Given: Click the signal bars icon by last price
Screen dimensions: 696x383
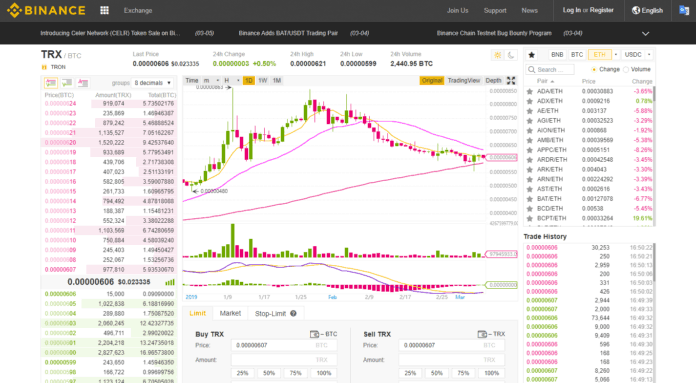Looking at the screenshot, I should pyautogui.click(x=170, y=282).
